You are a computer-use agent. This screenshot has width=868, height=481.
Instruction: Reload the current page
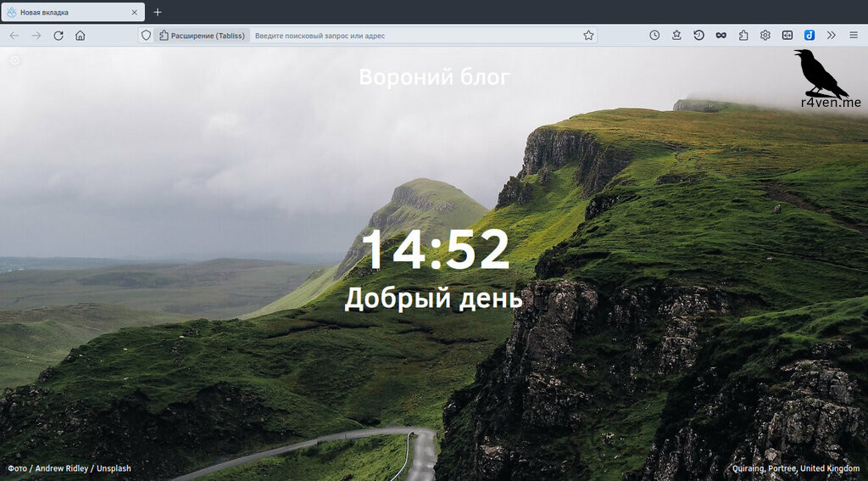(x=58, y=36)
